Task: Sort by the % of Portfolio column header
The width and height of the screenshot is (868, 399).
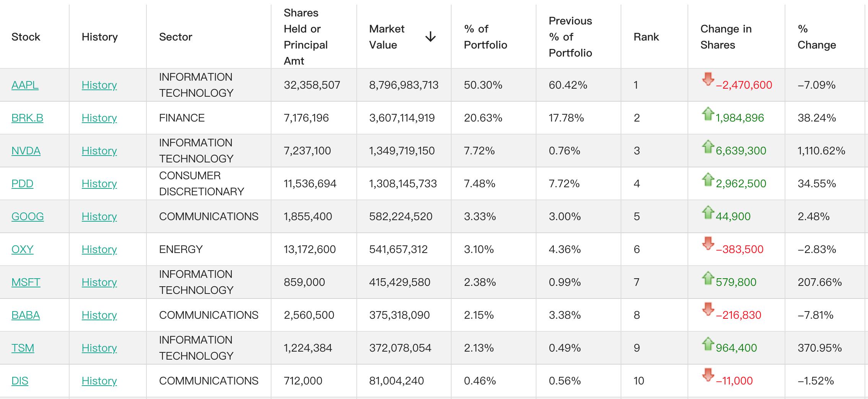Action: tap(485, 37)
